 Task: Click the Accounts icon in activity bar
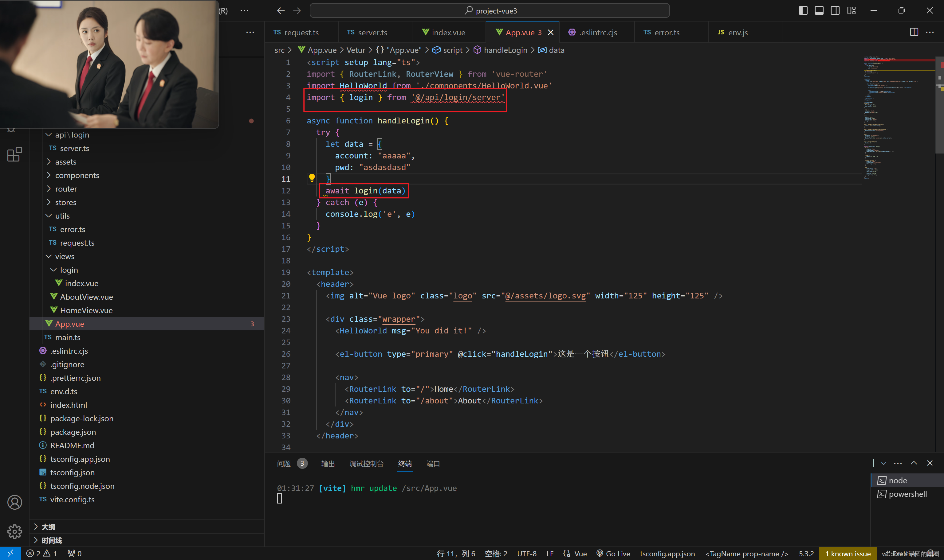[x=14, y=502]
